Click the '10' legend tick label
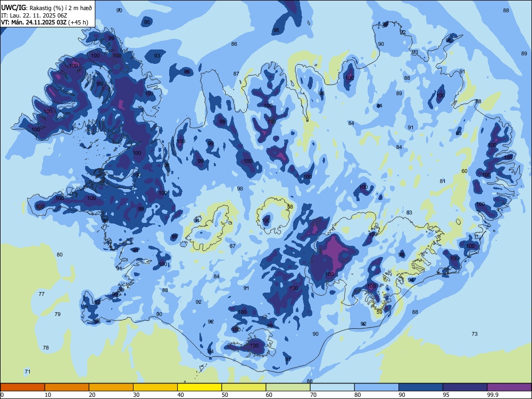Image resolution: width=532 pixels, height=399 pixels. [x=48, y=395]
